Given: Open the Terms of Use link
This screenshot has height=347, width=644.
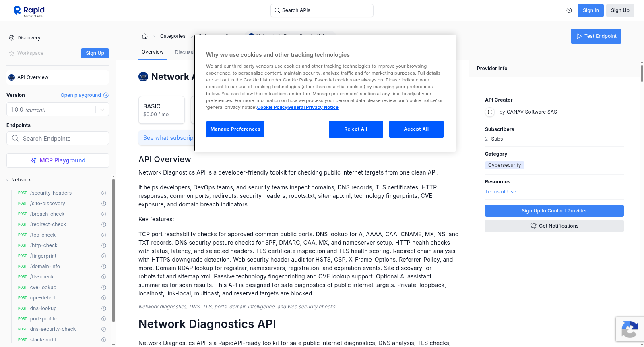Looking at the screenshot, I should pyautogui.click(x=500, y=192).
